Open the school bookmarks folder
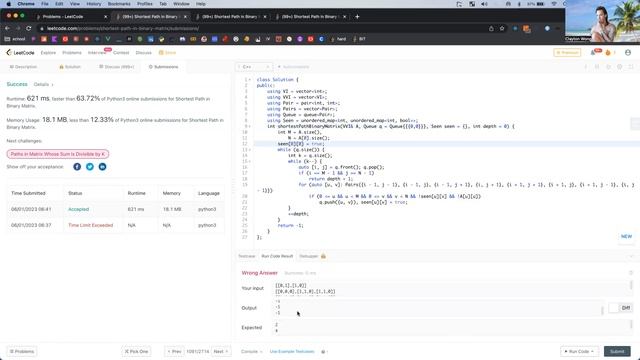640x360 pixels. [15, 39]
